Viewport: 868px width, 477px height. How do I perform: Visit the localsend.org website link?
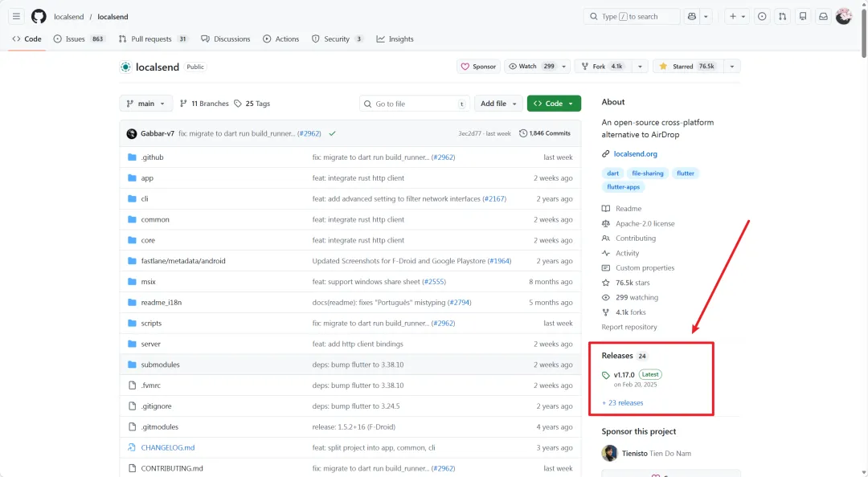635,154
